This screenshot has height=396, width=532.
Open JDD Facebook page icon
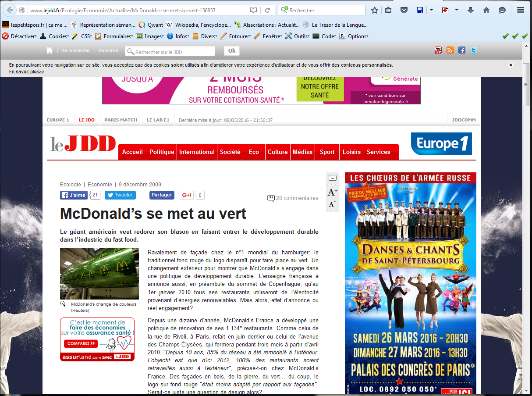point(462,50)
